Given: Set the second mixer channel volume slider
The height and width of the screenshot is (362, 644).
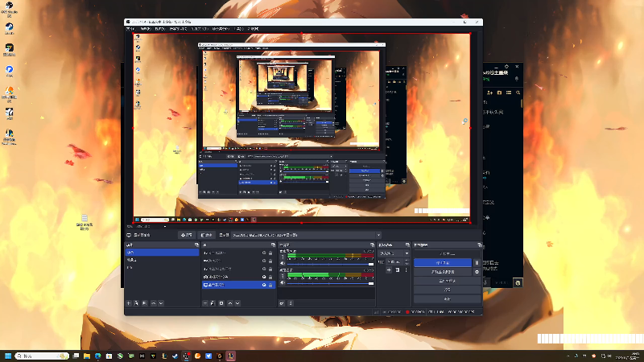Looking at the screenshot, I should point(330,284).
